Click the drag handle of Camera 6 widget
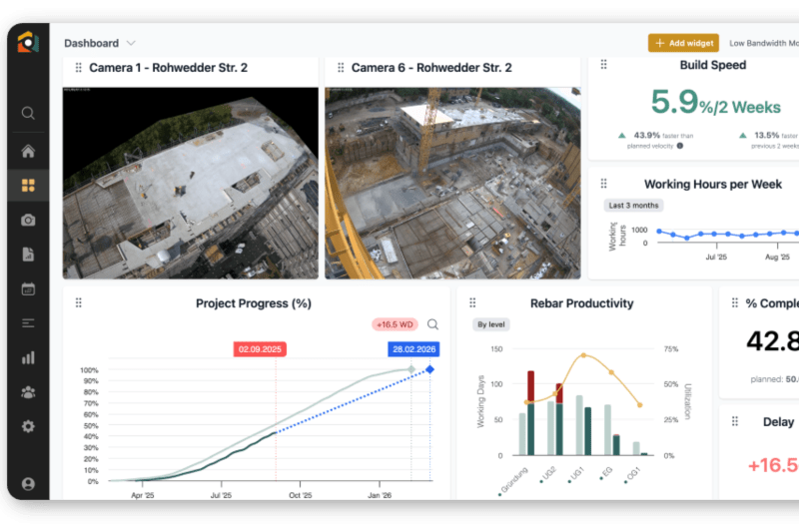Viewport: 799px width, 532px height. (341, 67)
